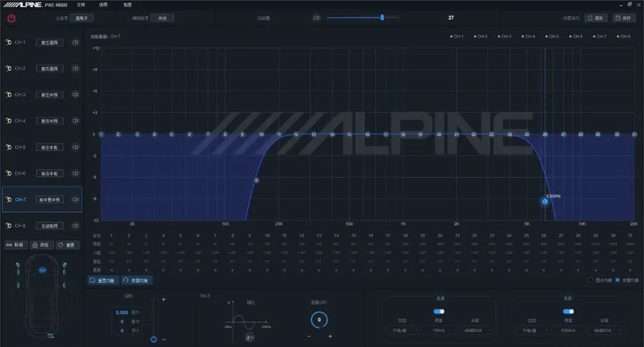Click the delay plus icon

coord(163,299)
